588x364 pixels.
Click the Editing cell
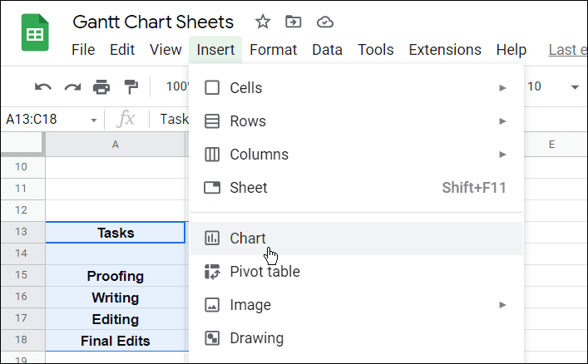point(116,319)
